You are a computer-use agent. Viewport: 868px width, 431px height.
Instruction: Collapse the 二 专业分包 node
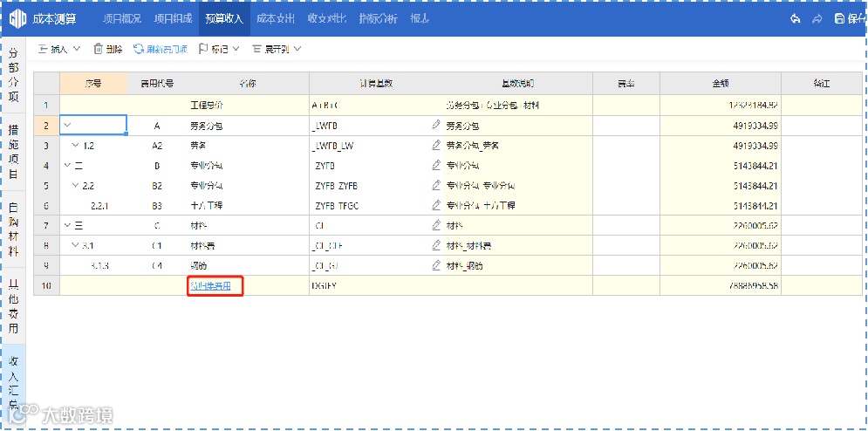[x=67, y=166]
